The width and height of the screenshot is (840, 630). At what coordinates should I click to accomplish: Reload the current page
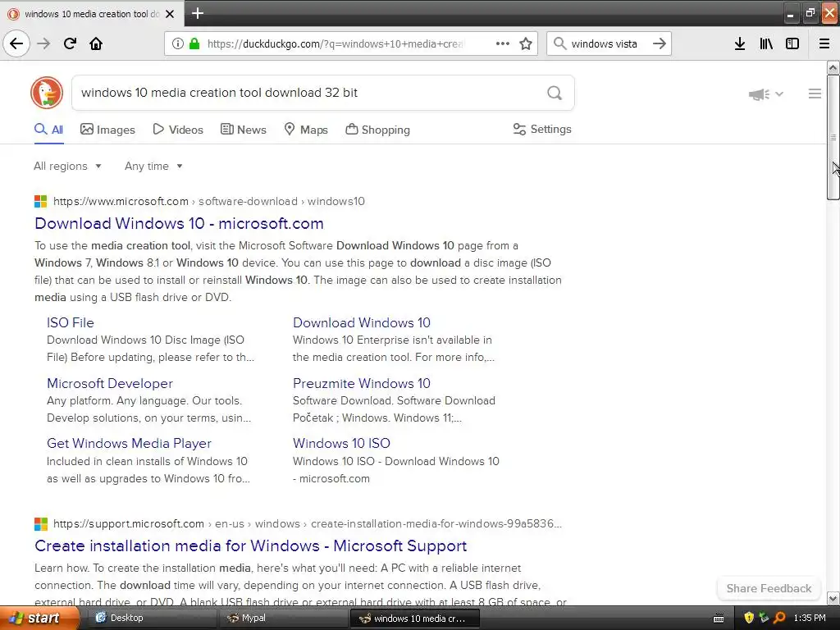[70, 43]
